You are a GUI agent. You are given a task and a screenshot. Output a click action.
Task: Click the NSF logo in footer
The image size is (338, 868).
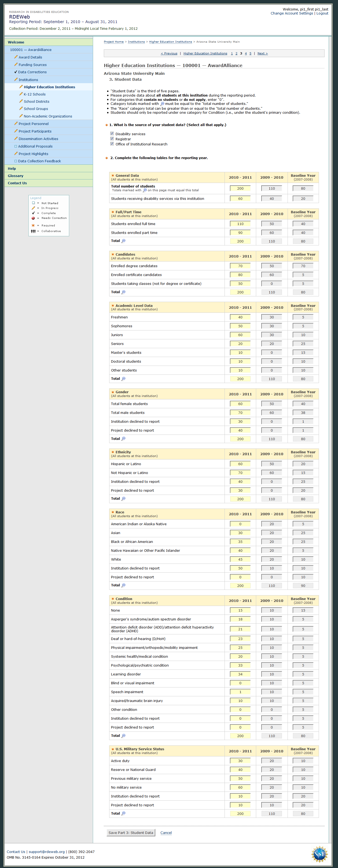point(319,854)
